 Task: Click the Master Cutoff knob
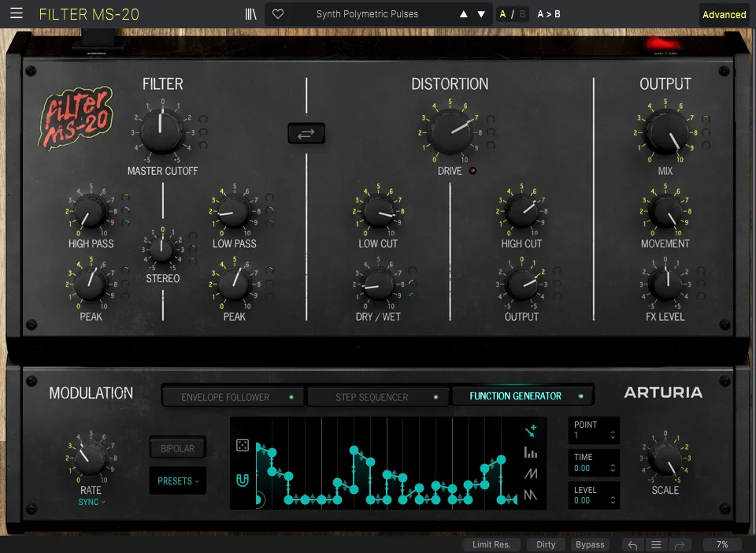(x=162, y=131)
